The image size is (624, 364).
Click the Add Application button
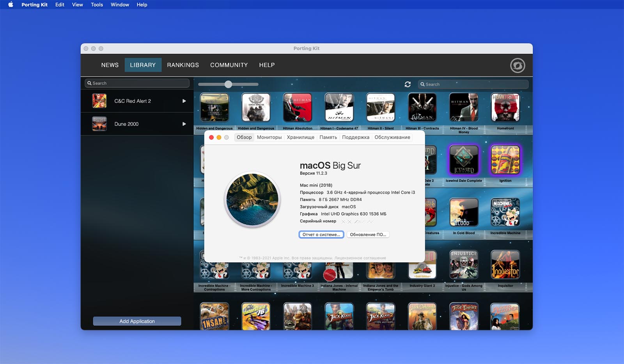(137, 321)
